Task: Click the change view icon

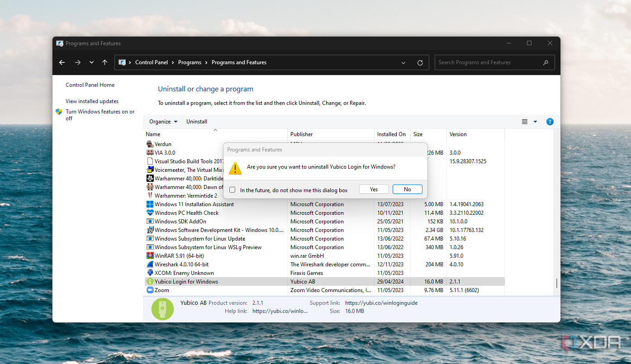Action: (525, 122)
